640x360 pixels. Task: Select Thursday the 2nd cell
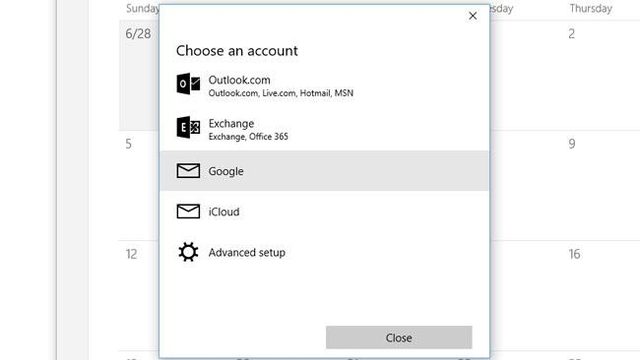(x=601, y=76)
